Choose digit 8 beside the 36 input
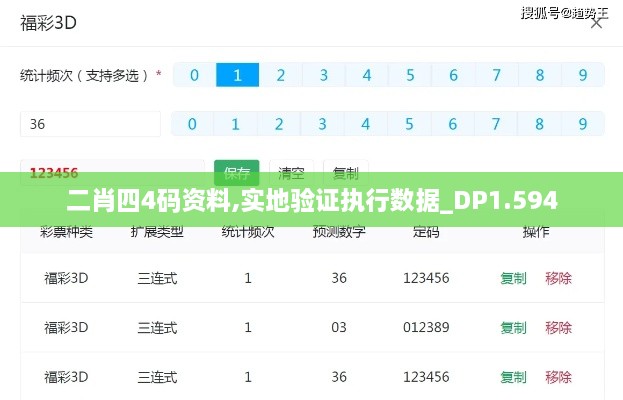Screen dimensions: 623x400 tap(539, 124)
